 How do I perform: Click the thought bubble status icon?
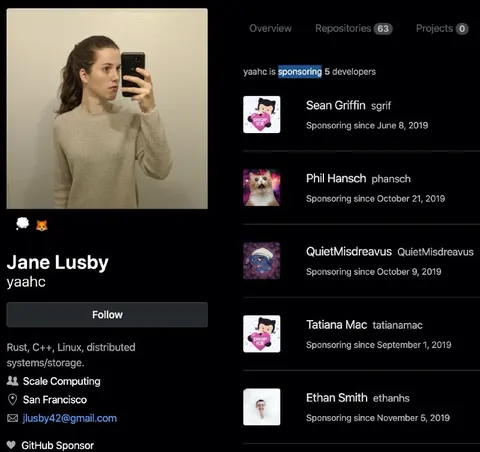[23, 224]
